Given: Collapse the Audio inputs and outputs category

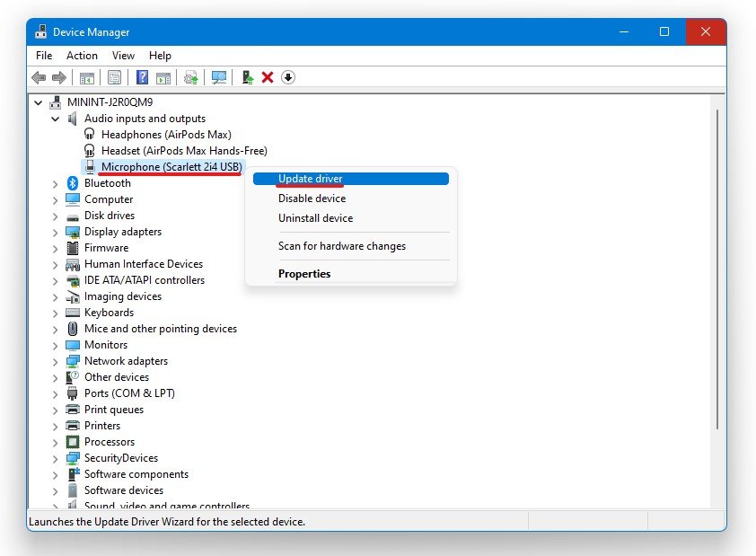Looking at the screenshot, I should [x=56, y=119].
